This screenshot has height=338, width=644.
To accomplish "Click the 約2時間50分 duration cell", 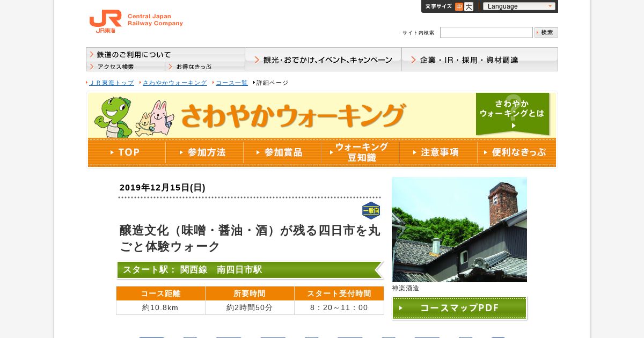I will tap(250, 307).
